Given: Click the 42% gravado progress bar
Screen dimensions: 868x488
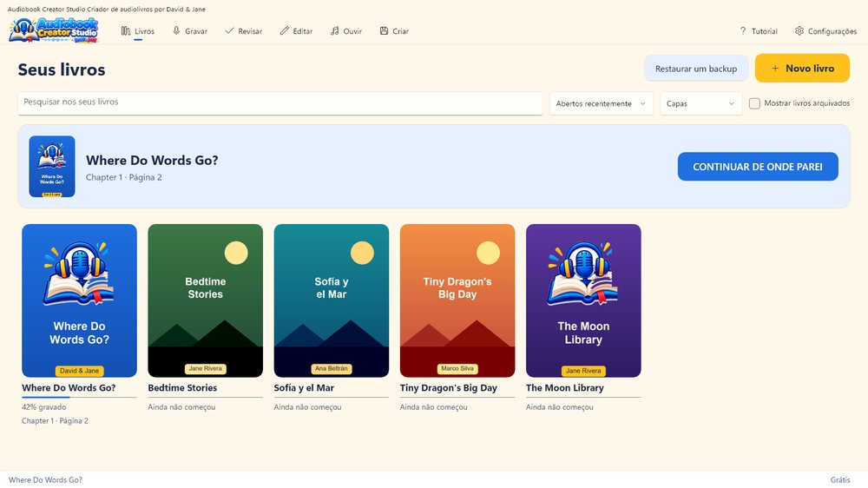Looking at the screenshot, I should tap(79, 397).
